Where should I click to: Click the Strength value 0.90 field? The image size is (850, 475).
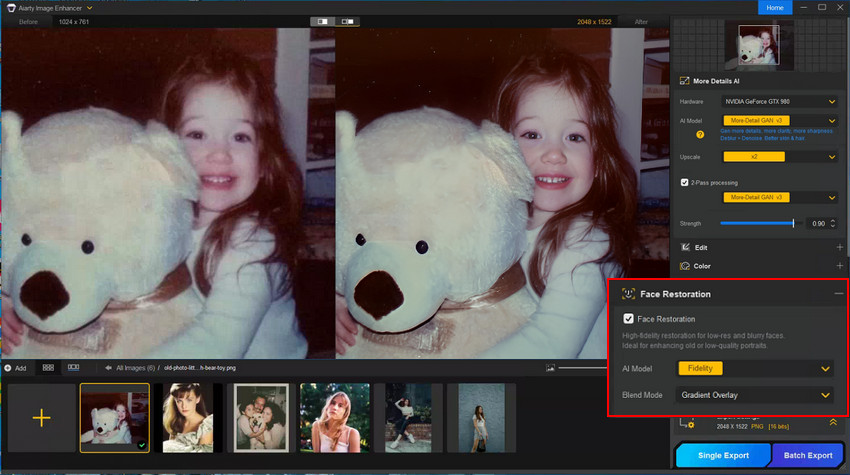pos(818,223)
